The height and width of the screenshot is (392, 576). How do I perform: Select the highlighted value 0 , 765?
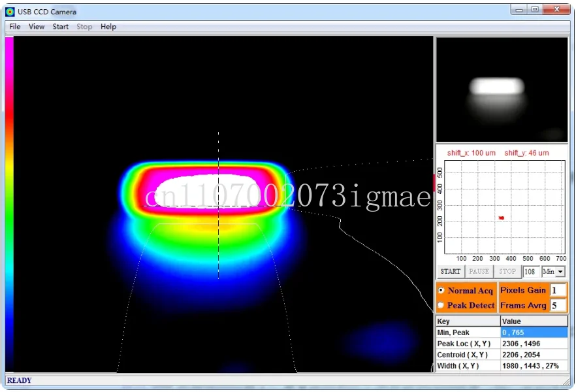tap(534, 333)
